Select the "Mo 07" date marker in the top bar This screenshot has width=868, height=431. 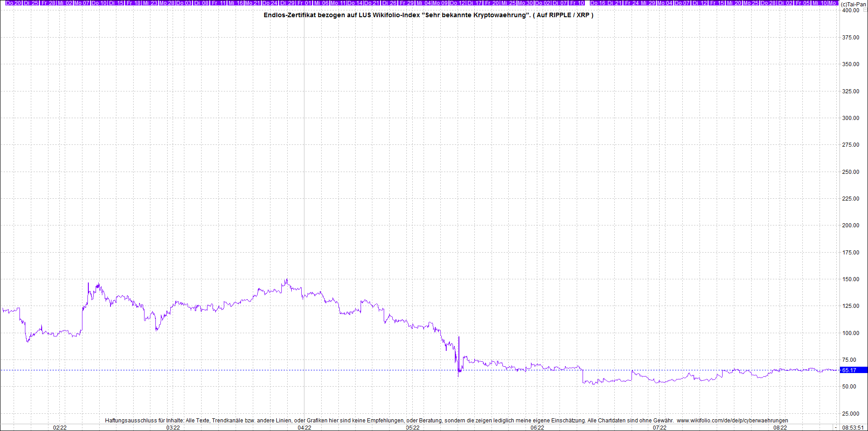(x=82, y=3)
